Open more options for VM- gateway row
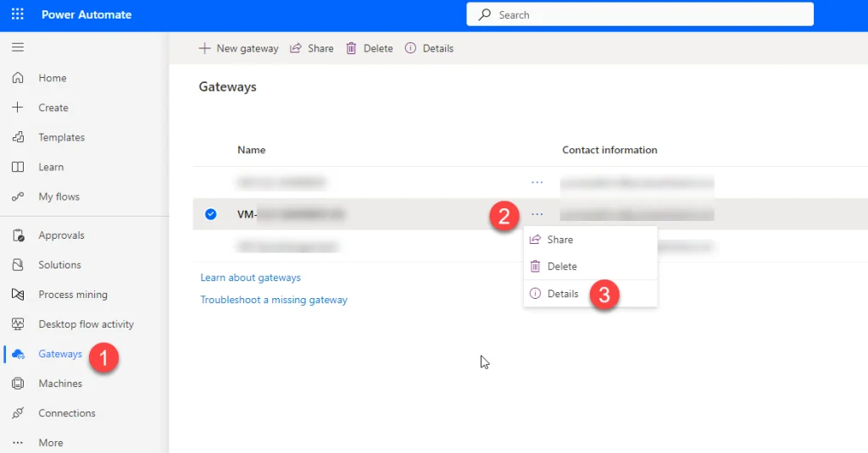 pyautogui.click(x=537, y=214)
